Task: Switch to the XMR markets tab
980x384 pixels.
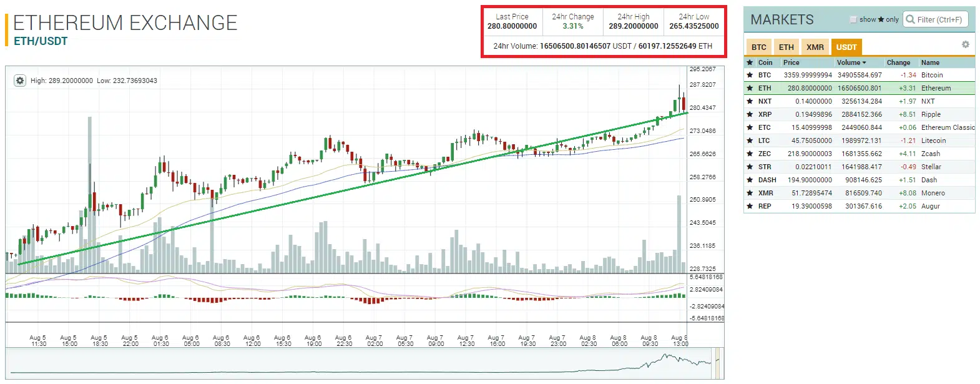Action: pos(815,47)
